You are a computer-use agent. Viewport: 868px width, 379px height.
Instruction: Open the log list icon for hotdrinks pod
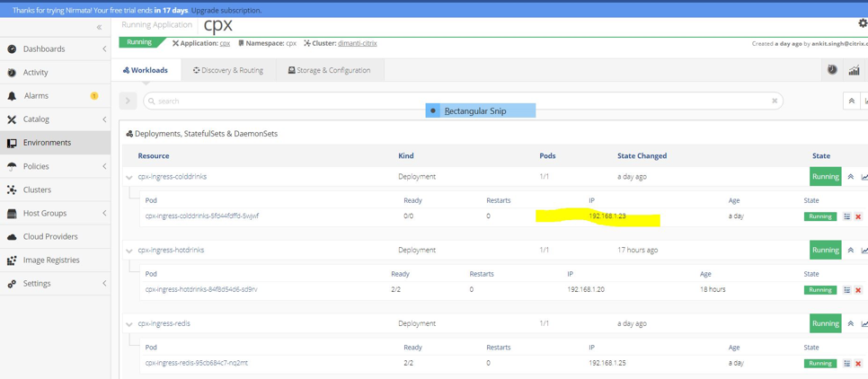click(x=846, y=290)
